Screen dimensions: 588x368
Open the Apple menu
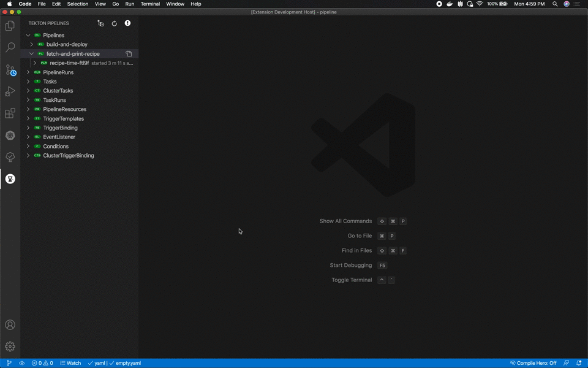tap(9, 4)
